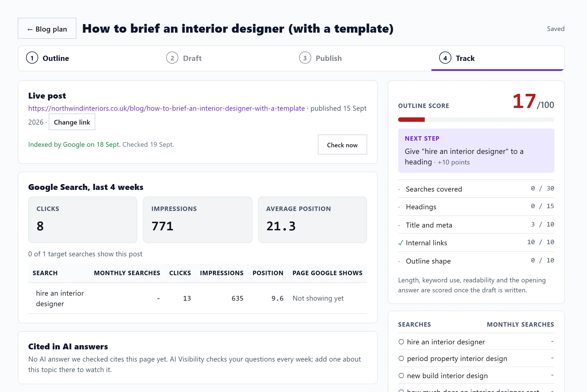Image resolution: width=587 pixels, height=392 pixels.
Task: Click the step 4 circle icon
Action: pyautogui.click(x=445, y=58)
